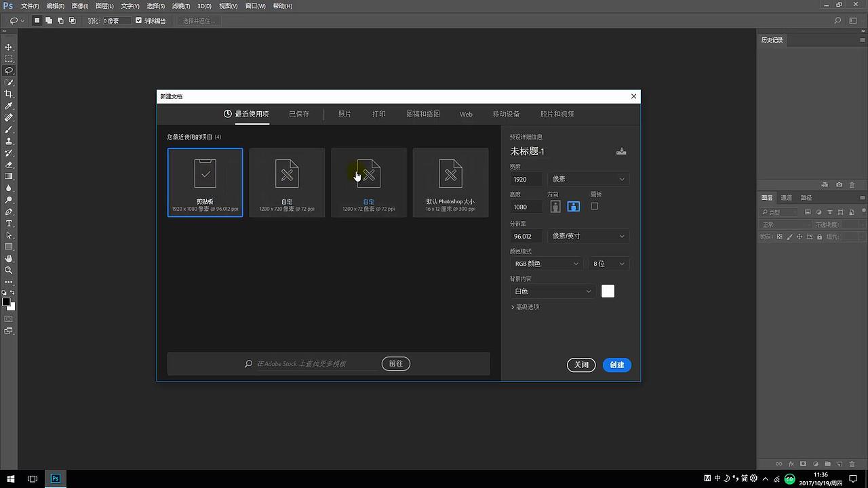
Task: Click the Quick Mask mode icon
Action: pos(9,319)
